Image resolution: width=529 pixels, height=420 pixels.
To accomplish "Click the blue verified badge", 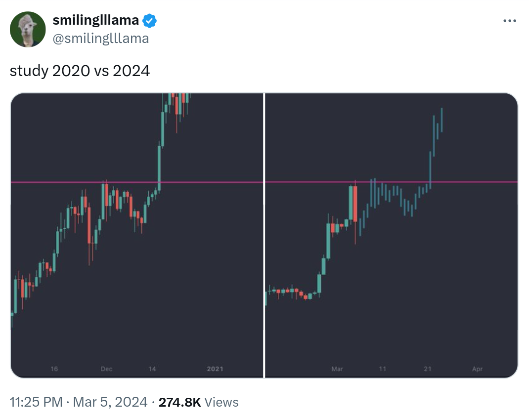I will click(x=149, y=21).
